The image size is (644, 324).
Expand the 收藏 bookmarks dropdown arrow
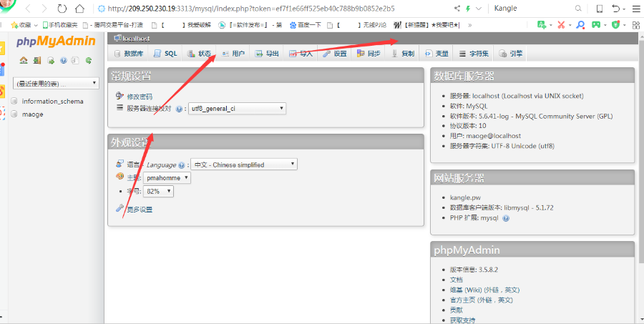click(x=36, y=25)
